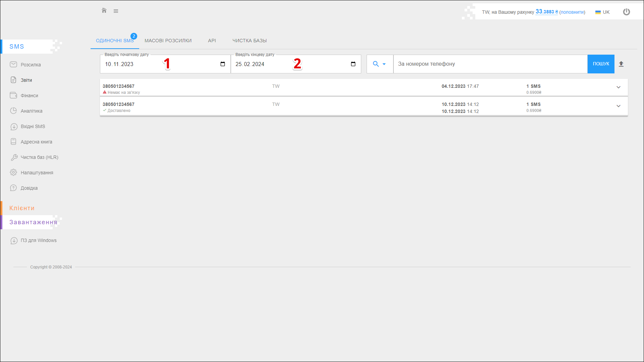Click the upload export icon
This screenshot has height=362, width=644.
tap(621, 64)
